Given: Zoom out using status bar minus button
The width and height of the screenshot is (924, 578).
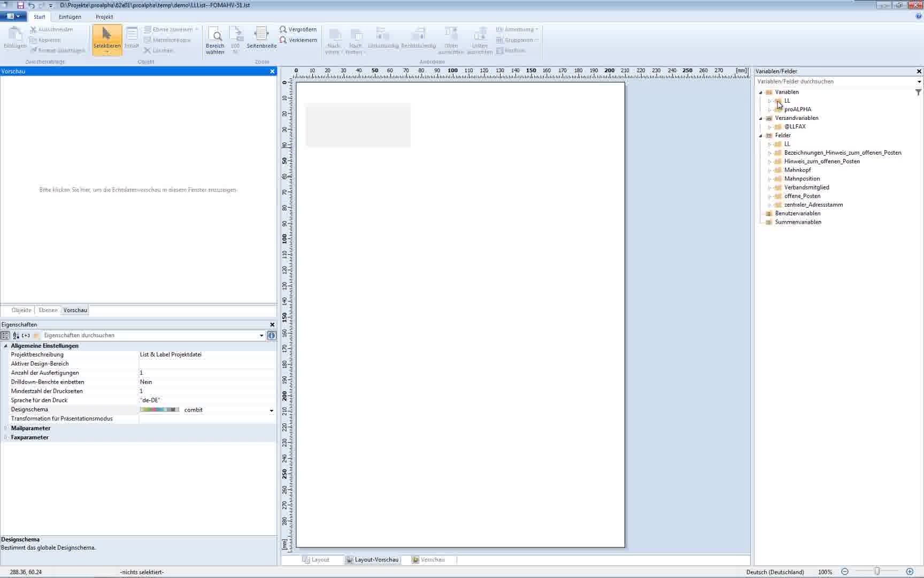Looking at the screenshot, I should (845, 572).
